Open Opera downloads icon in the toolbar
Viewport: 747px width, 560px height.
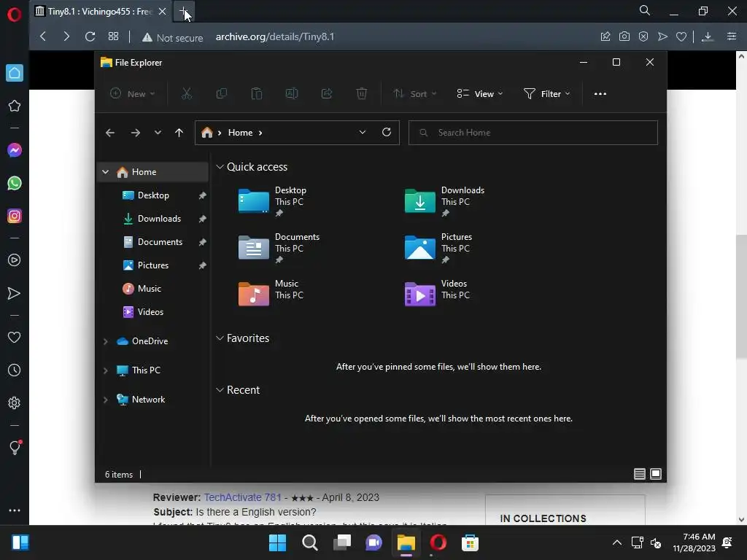tap(708, 36)
